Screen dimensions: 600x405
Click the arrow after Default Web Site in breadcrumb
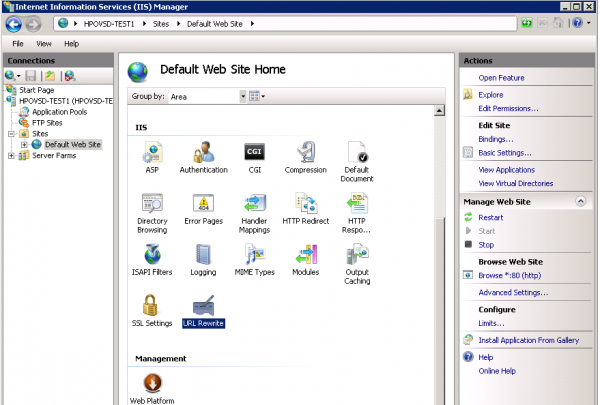252,24
